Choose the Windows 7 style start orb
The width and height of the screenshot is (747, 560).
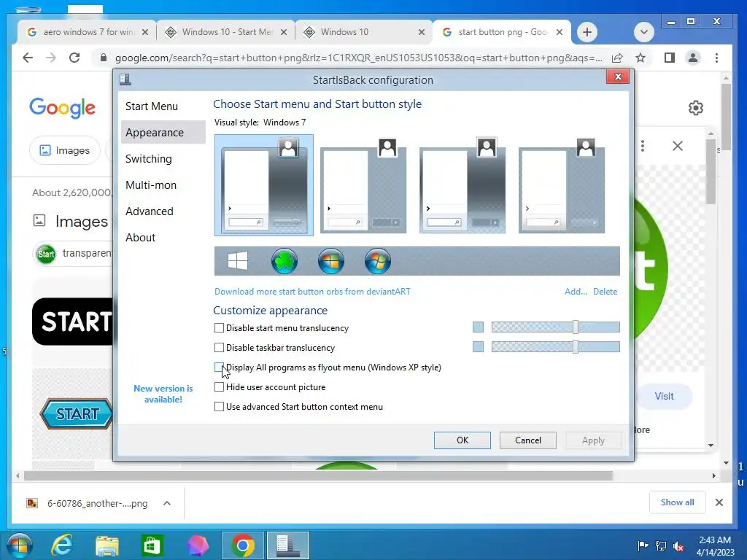tap(378, 261)
